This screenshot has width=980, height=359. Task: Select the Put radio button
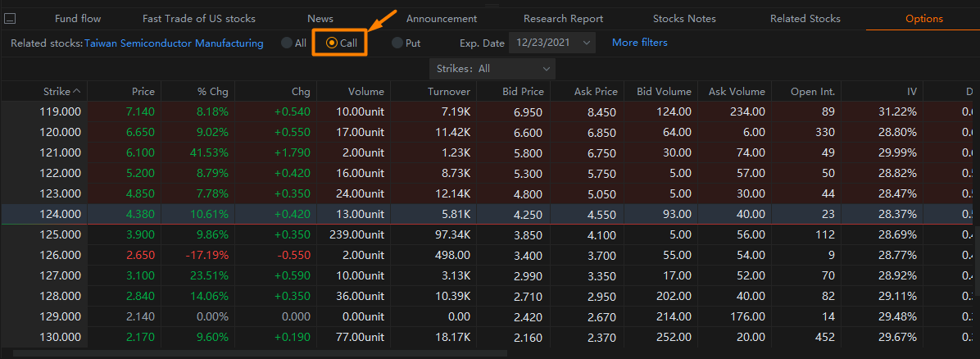[x=397, y=43]
